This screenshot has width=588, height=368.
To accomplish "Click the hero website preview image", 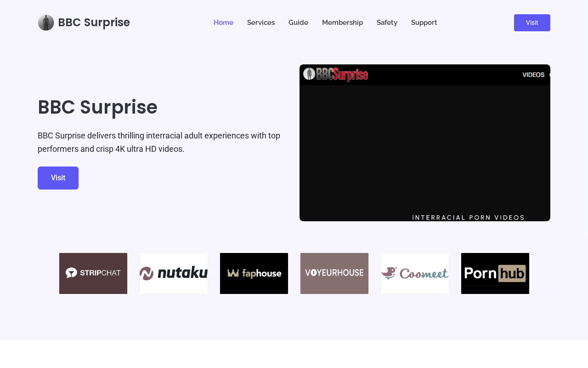I will coord(425,143).
